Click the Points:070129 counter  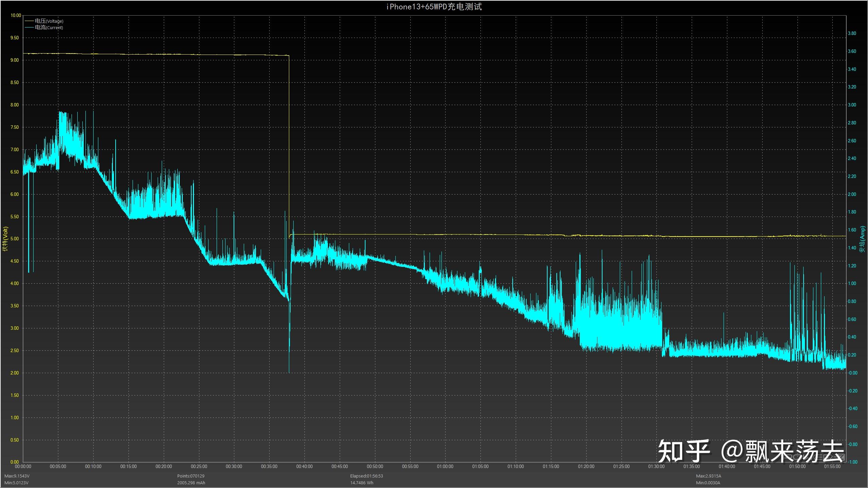pyautogui.click(x=191, y=476)
